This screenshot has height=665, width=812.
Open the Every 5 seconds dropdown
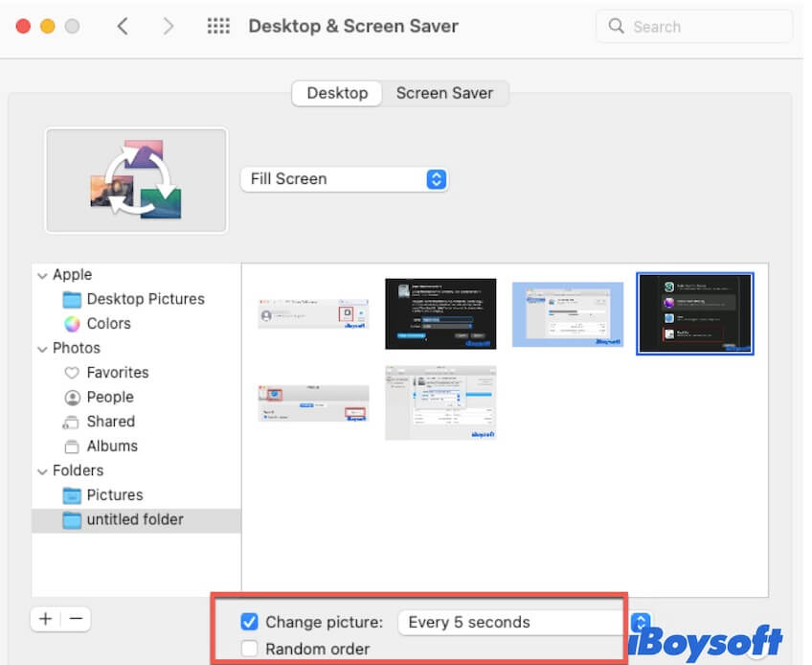522,622
